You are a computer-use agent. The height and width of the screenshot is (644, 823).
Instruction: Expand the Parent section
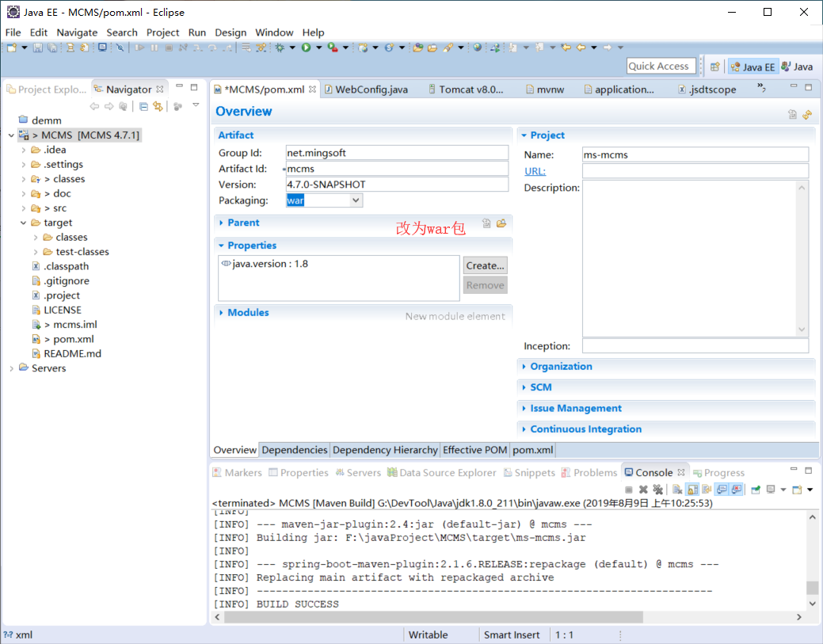[x=221, y=223]
